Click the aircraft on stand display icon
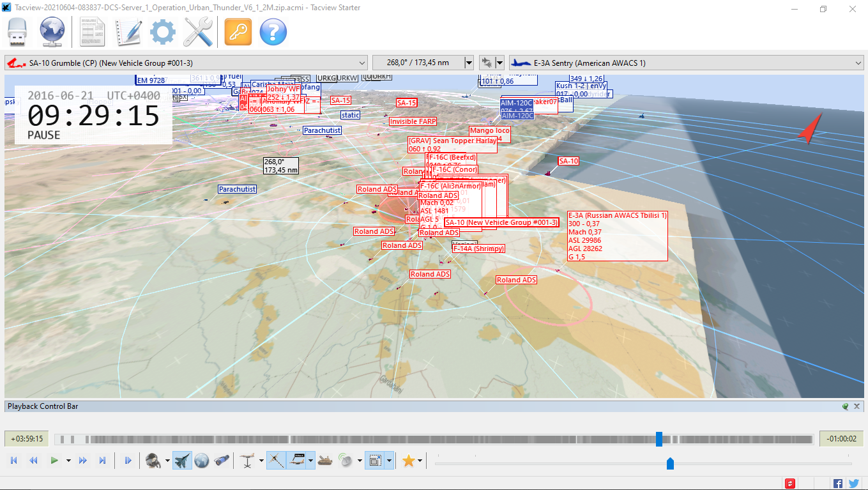868x490 pixels. tap(247, 461)
